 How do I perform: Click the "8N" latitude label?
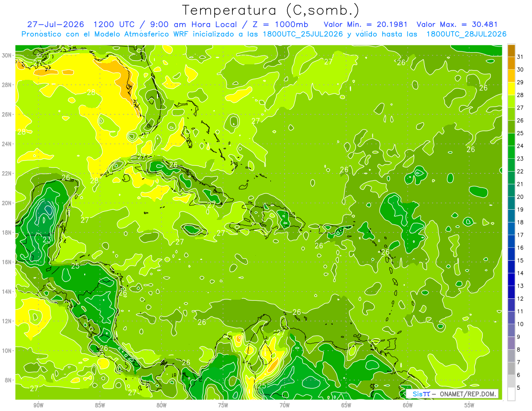point(9,380)
